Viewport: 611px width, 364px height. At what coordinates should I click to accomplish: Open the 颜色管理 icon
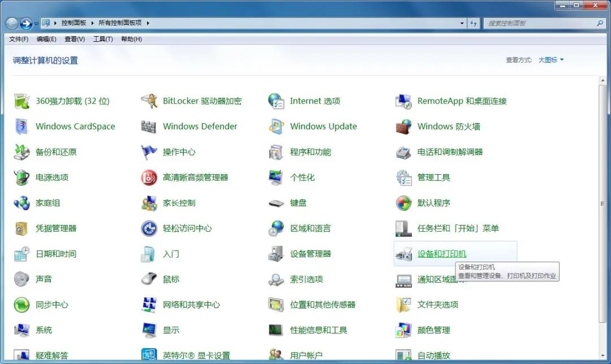coord(403,330)
